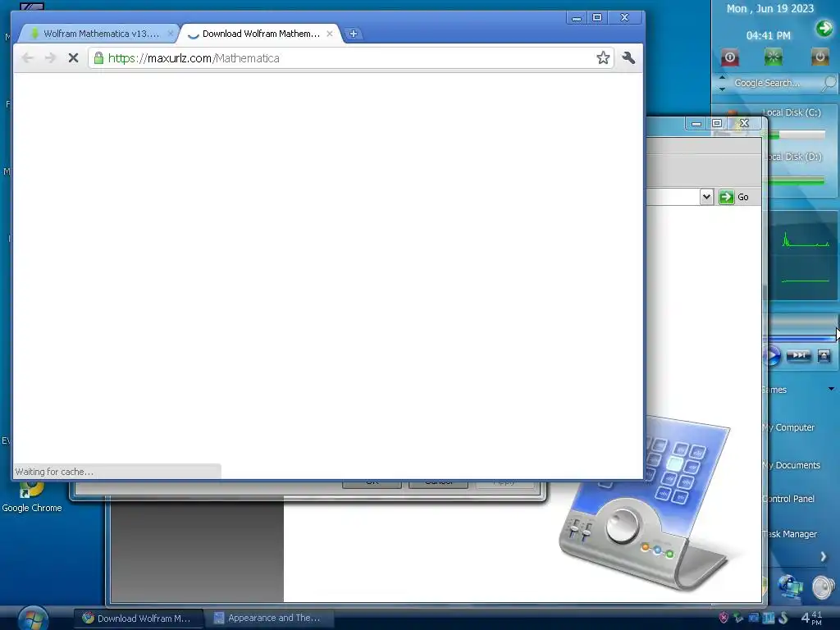Click the up arrow beside Google Search
840x630 pixels.
pos(722,78)
